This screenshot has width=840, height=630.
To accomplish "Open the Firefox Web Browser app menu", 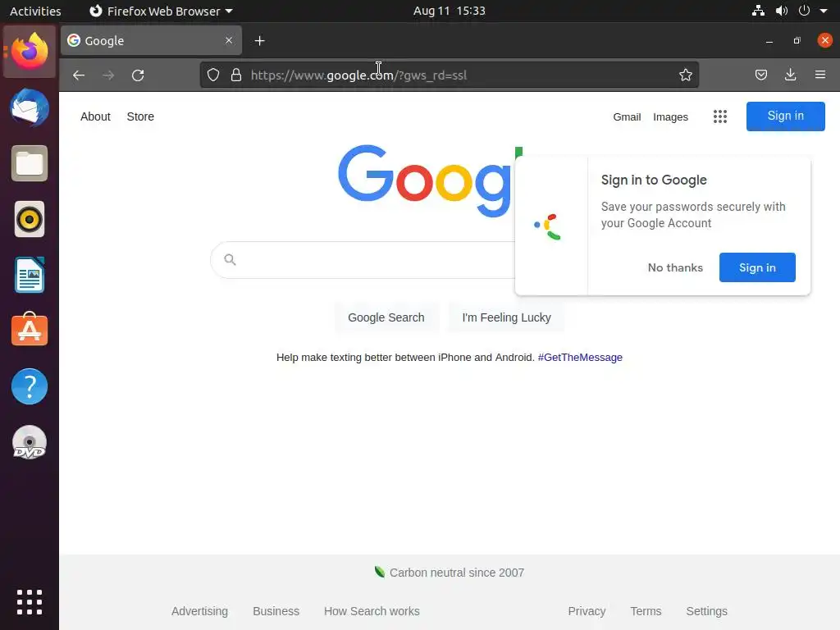I will [x=161, y=11].
